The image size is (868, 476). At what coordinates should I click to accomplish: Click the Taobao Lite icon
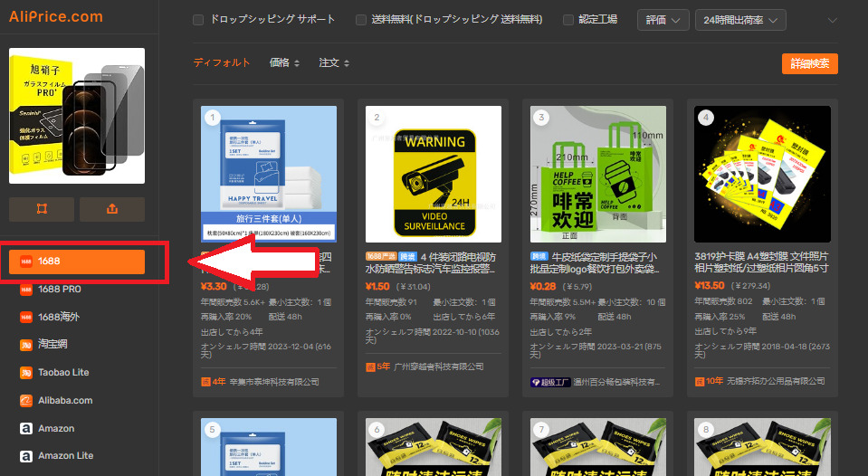coord(26,372)
